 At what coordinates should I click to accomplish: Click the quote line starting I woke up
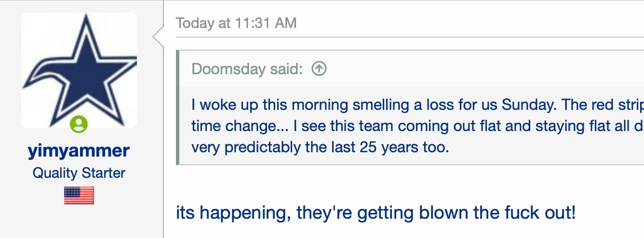click(x=417, y=105)
